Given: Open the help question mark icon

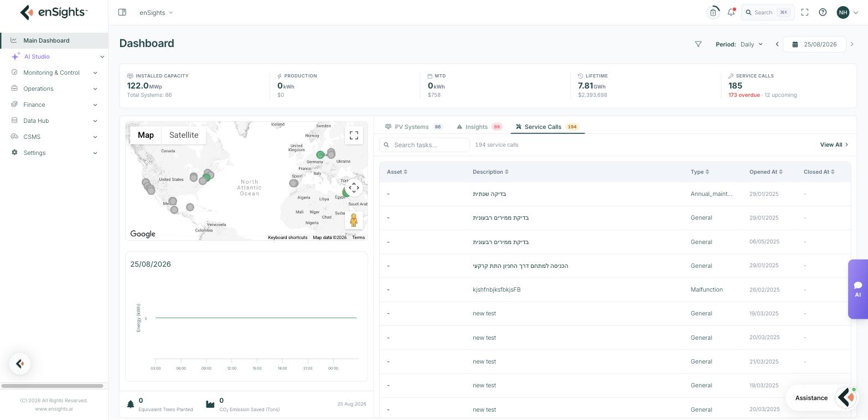Looking at the screenshot, I should 823,12.
